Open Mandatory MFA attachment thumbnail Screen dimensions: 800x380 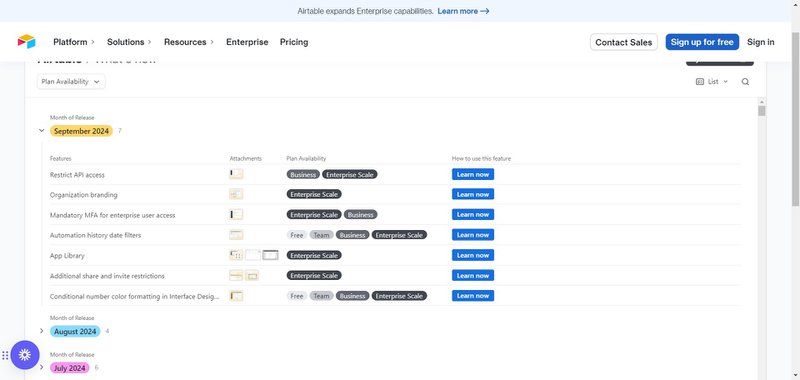tap(236, 215)
